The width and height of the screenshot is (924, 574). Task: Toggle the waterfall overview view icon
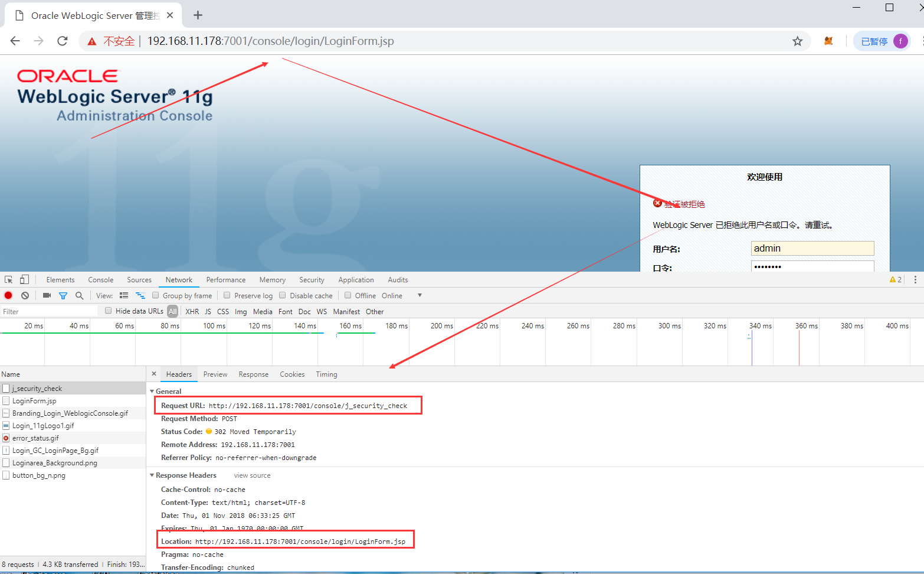coord(140,295)
